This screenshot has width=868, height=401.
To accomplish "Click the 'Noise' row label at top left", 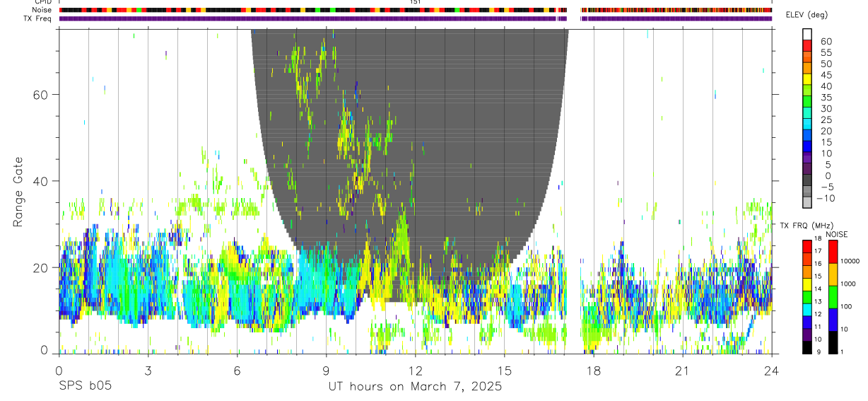I will click(x=43, y=10).
